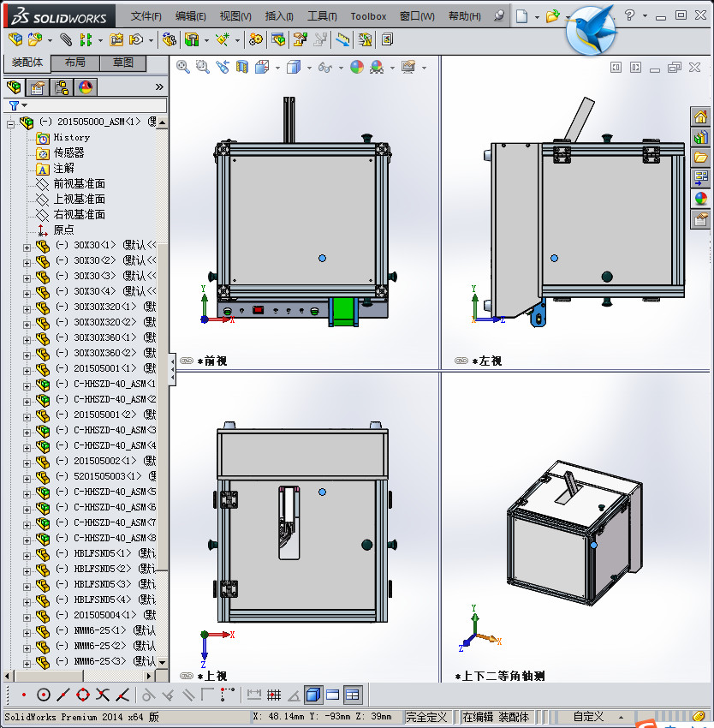Click the Insert Components icon
714x728 pixels.
coord(35,40)
